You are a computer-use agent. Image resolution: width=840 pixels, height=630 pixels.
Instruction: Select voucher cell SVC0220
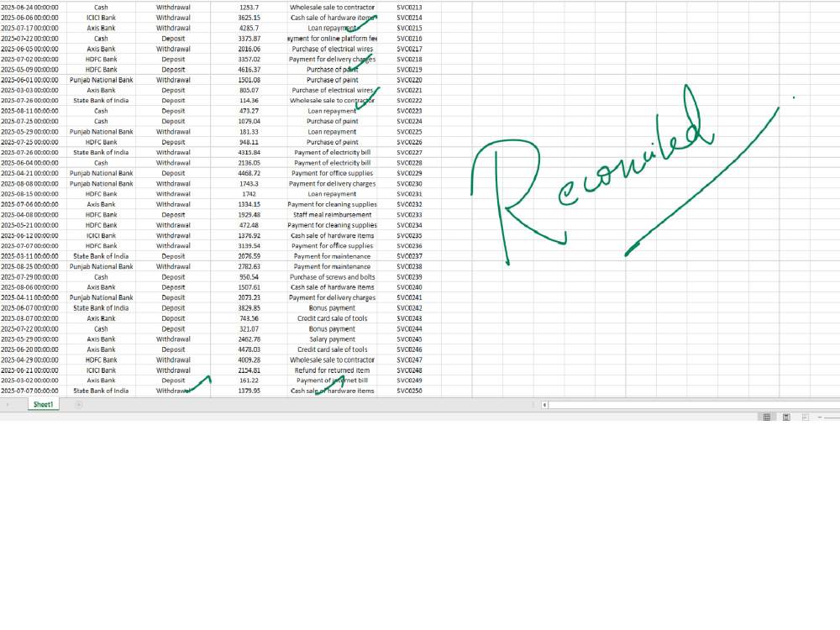(x=409, y=80)
